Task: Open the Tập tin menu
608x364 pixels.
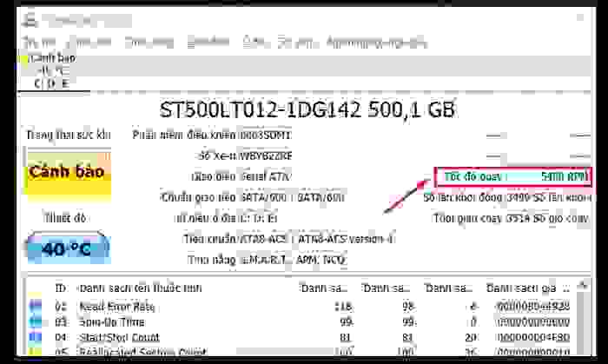Action: (x=39, y=43)
